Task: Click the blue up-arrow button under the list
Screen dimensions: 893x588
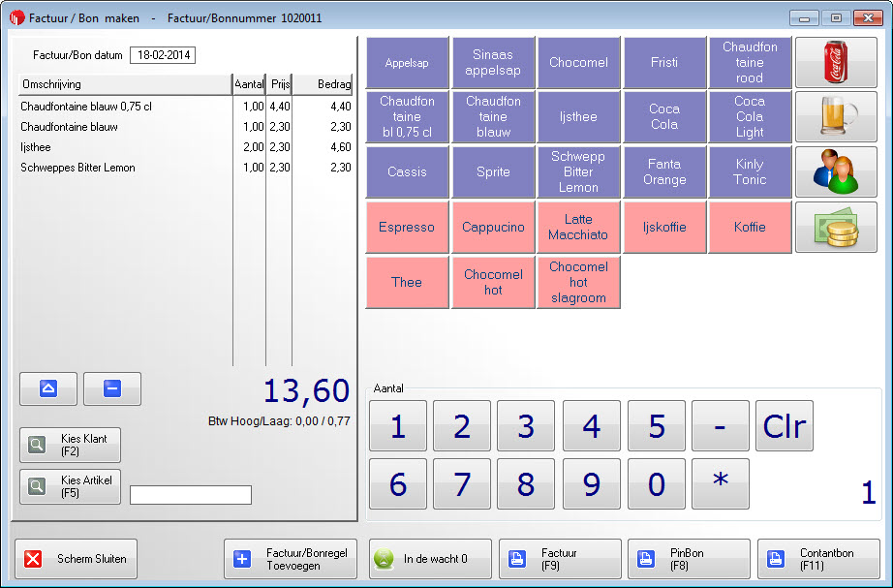Action: [x=48, y=389]
